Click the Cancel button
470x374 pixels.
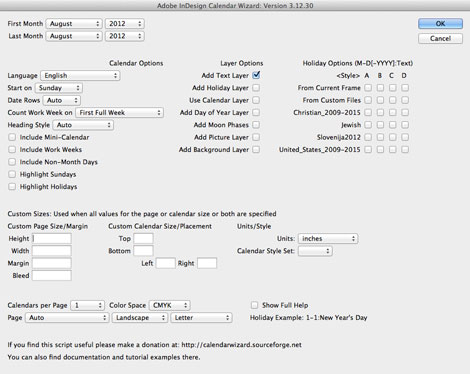(440, 38)
